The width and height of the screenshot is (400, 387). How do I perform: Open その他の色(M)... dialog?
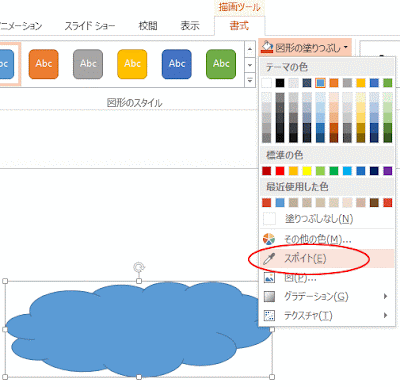click(x=327, y=239)
